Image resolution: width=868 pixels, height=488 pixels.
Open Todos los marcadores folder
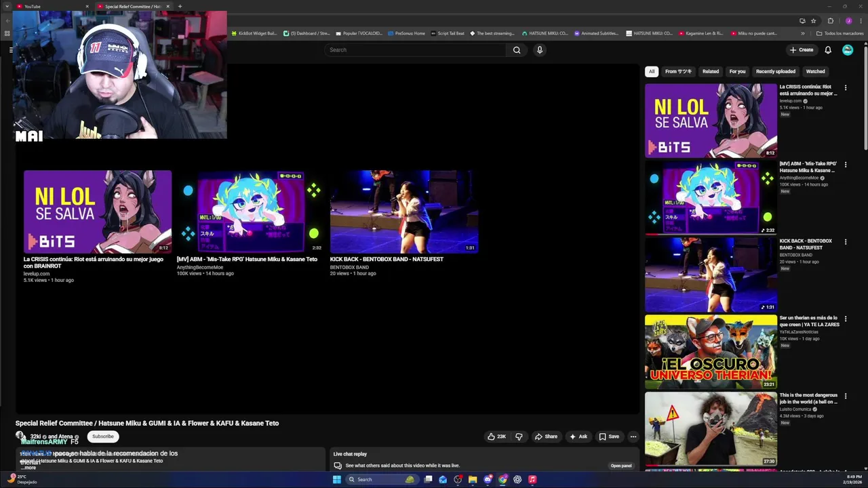click(x=840, y=33)
